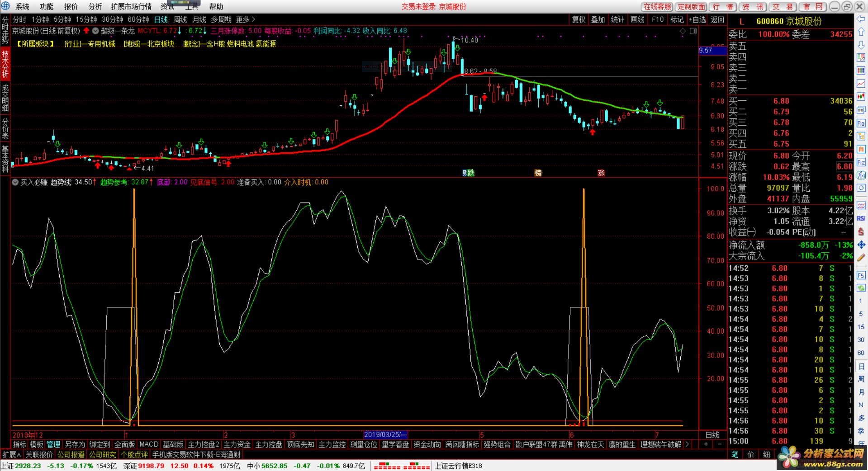Click the wavy lines indicator sidebar icon
The height and width of the screenshot is (471, 868).
(861, 206)
